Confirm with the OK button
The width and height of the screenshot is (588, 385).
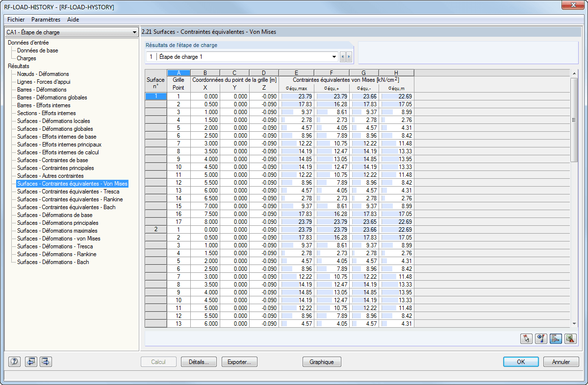[x=521, y=362]
